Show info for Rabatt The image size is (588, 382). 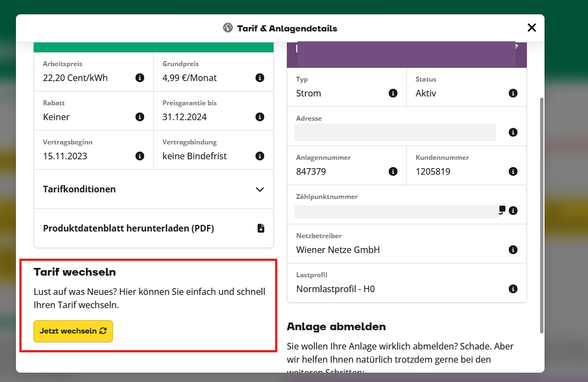(140, 117)
